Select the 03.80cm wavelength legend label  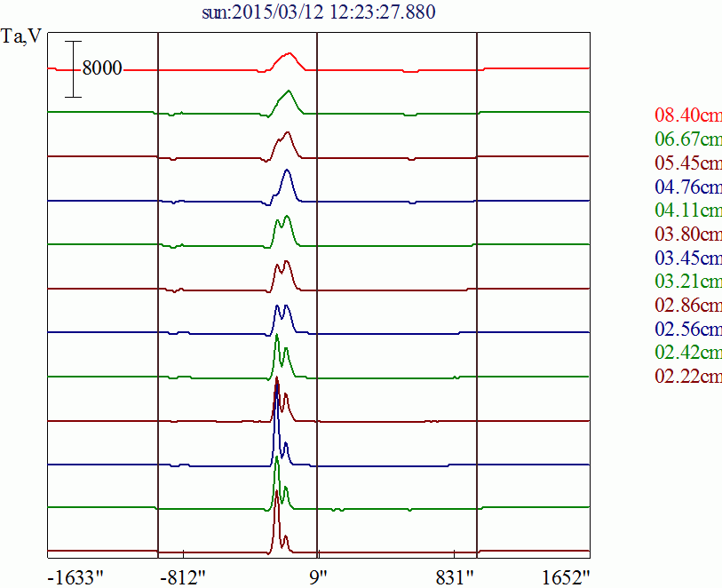tap(688, 234)
